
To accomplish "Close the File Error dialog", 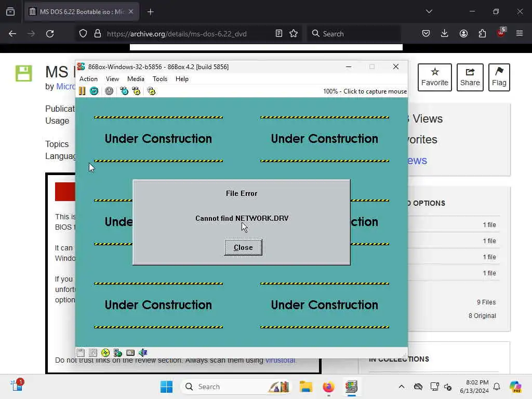I will (x=243, y=247).
